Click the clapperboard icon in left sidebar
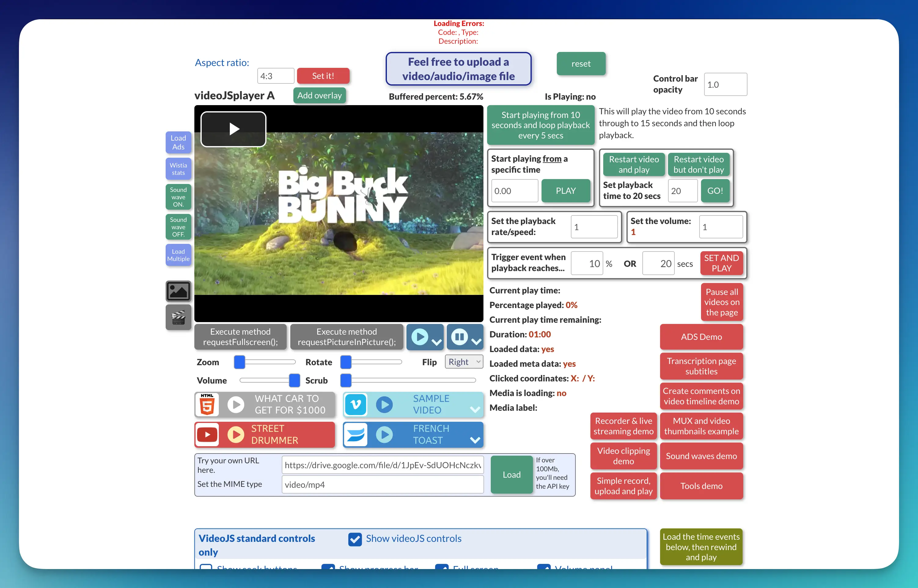Viewport: 918px width, 588px height. (x=178, y=317)
